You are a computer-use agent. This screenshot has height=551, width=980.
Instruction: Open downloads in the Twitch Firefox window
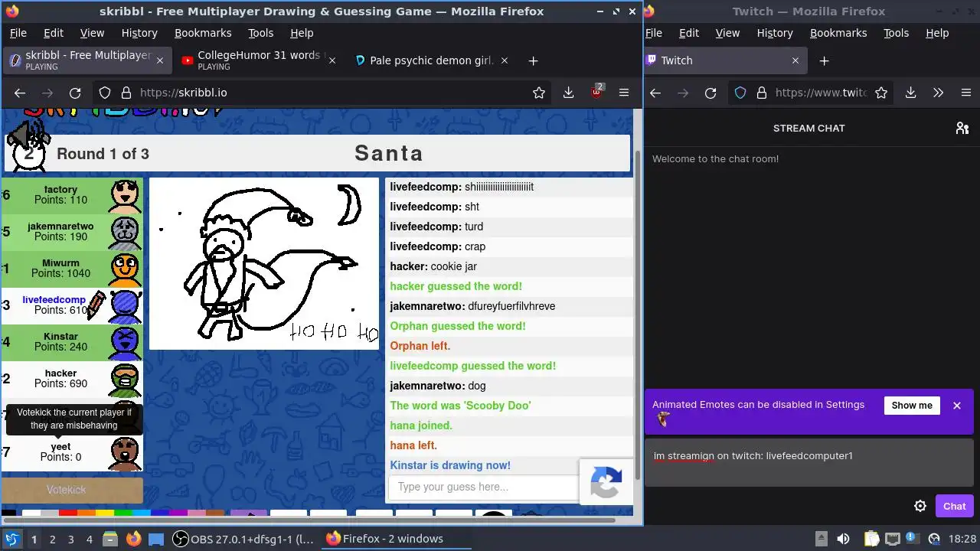click(910, 93)
